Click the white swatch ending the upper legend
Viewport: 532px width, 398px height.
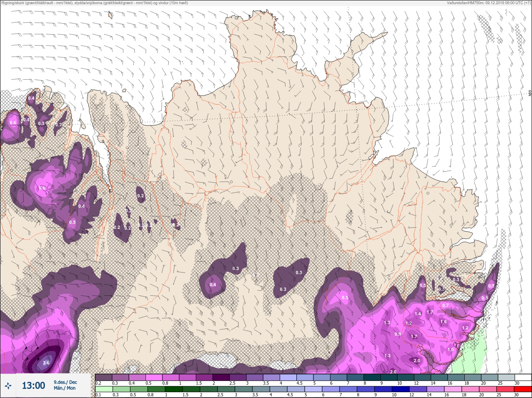(x=523, y=377)
